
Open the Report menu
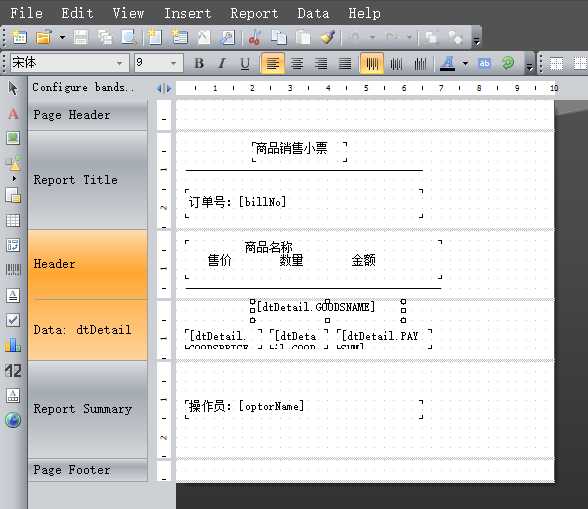[x=254, y=13]
